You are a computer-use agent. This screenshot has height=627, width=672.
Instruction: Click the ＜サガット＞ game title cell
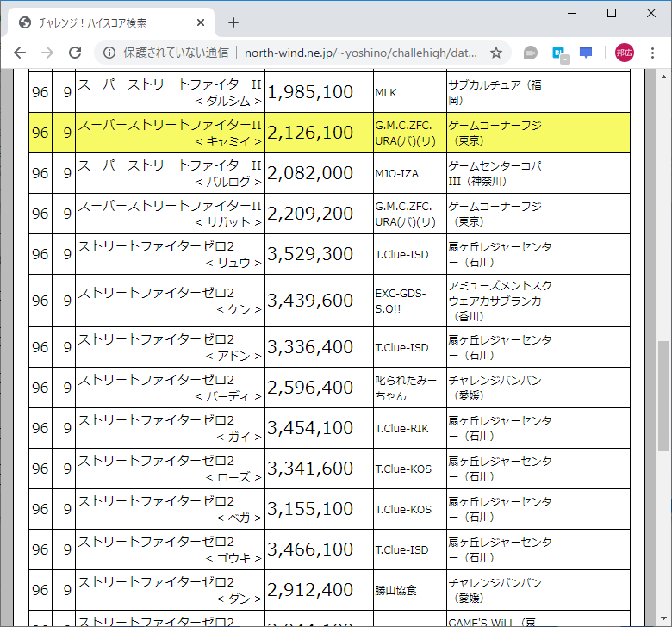point(170,214)
